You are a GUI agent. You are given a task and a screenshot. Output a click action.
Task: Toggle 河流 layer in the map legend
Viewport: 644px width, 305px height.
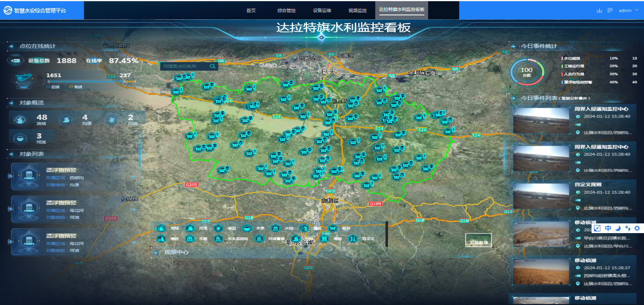pyautogui.click(x=190, y=228)
